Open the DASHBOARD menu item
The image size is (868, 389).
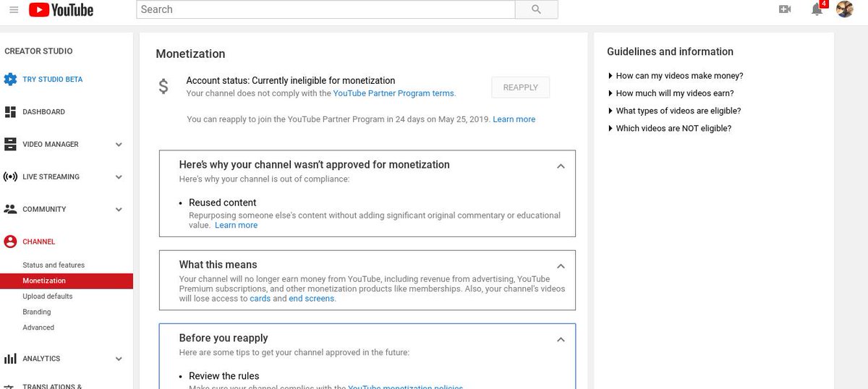[x=43, y=112]
